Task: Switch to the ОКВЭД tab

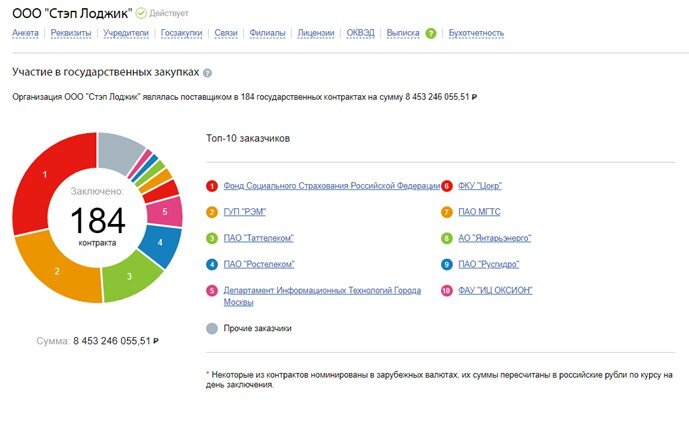Action: 360,33
